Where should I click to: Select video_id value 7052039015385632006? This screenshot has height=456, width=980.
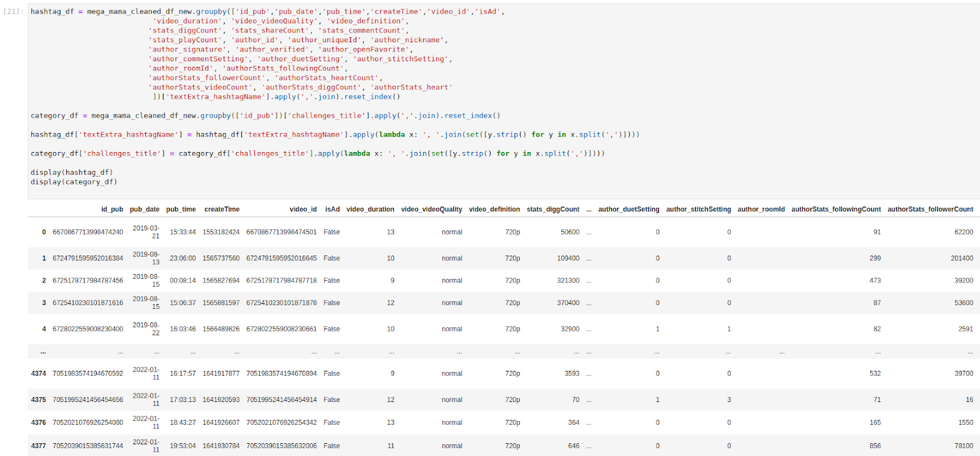(282, 446)
